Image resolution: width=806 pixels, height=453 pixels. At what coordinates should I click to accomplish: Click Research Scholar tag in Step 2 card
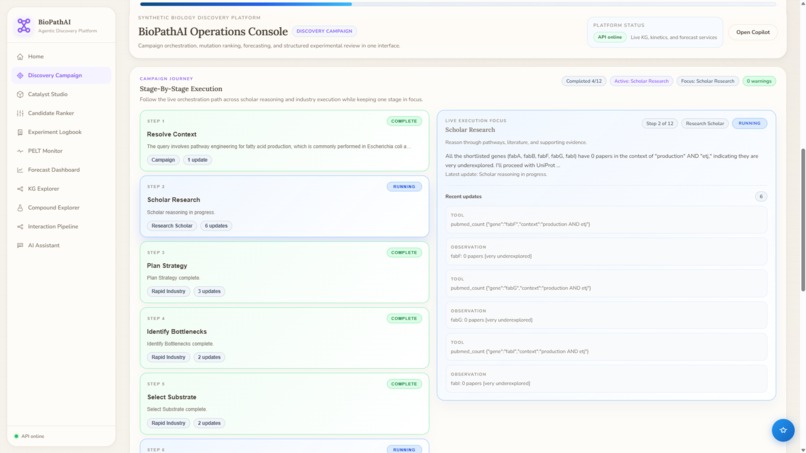(172, 226)
